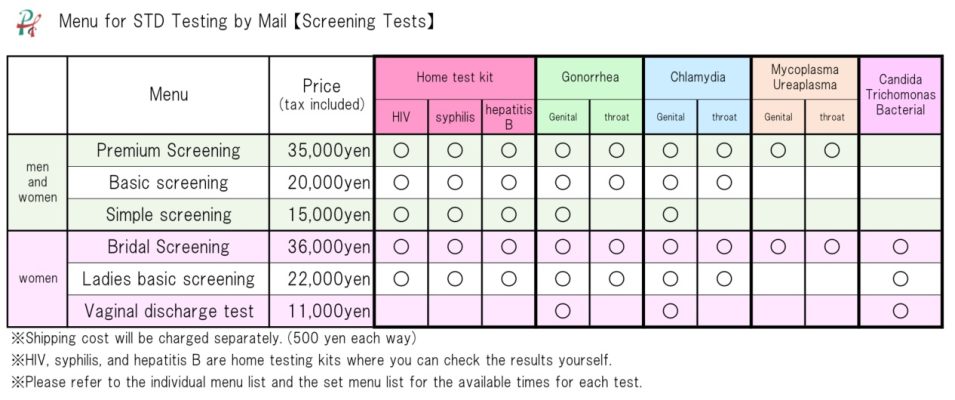Choose the Simple screening menu cell
Viewport: 955px width, 400px height.
[169, 214]
